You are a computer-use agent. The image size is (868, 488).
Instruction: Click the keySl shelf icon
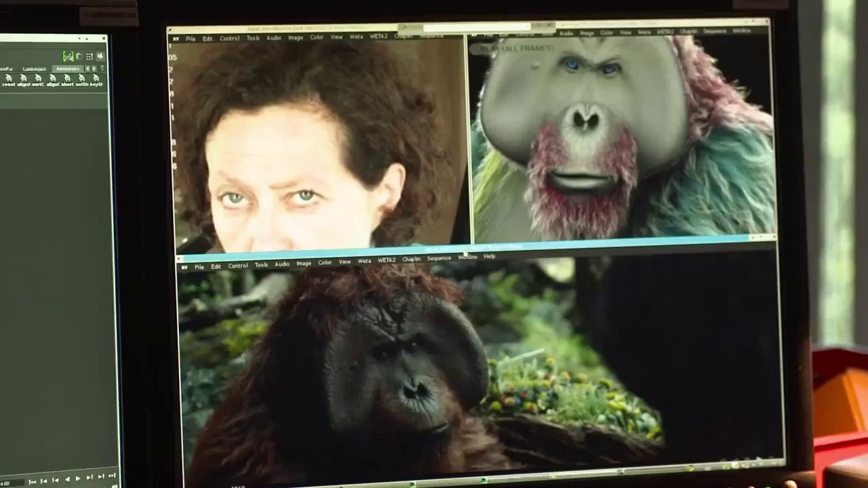(96, 79)
